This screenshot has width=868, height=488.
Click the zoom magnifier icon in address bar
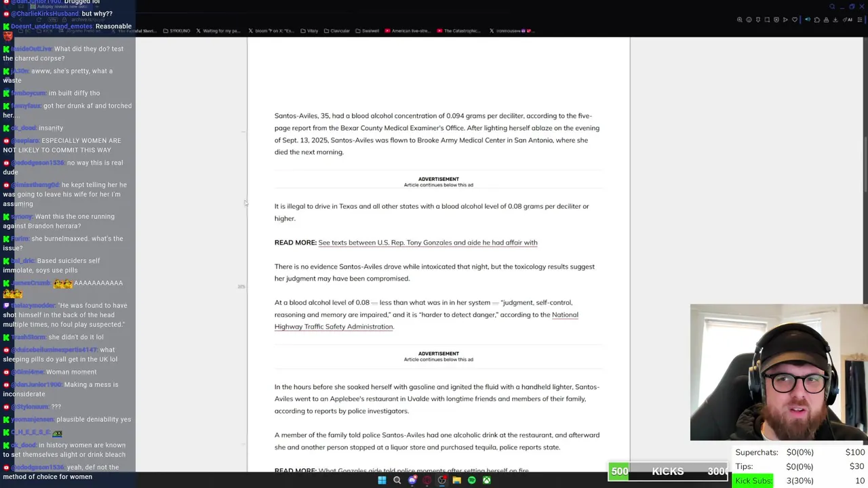point(740,20)
